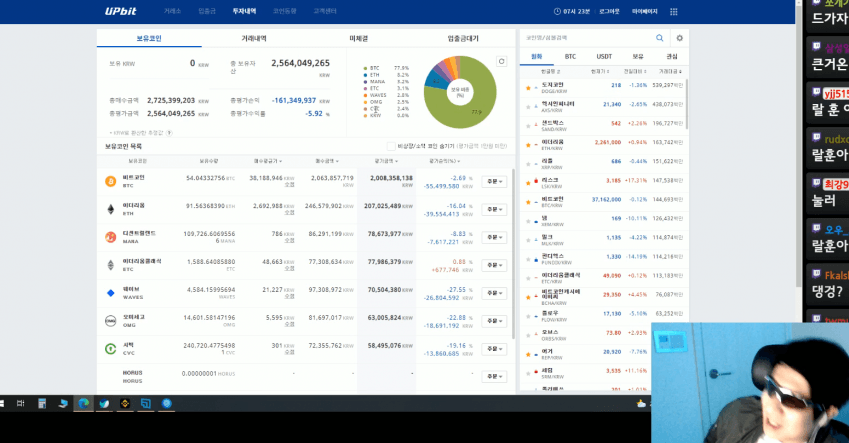This screenshot has width=849, height=443.
Task: Toggle favorite star for ETH/KRW market row
Action: (x=528, y=145)
